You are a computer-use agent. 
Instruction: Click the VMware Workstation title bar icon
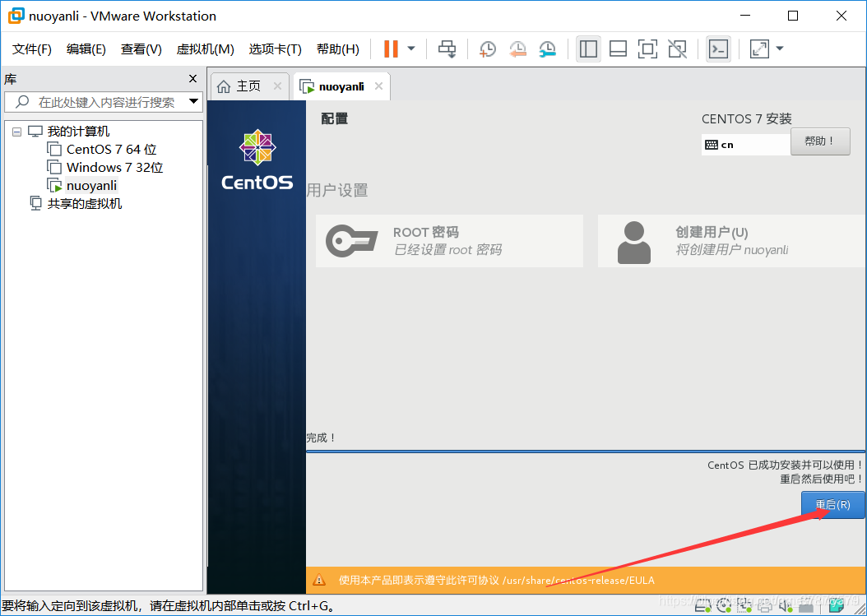point(16,16)
